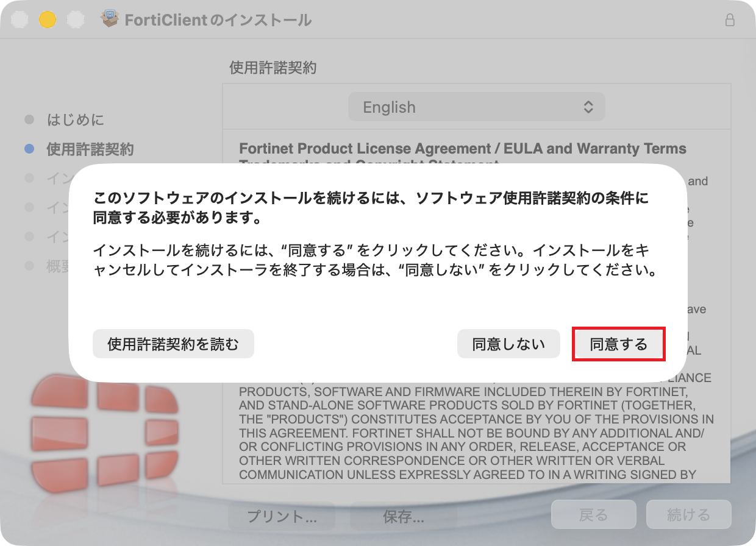
Task: Click the 同意する button
Action: 618,344
